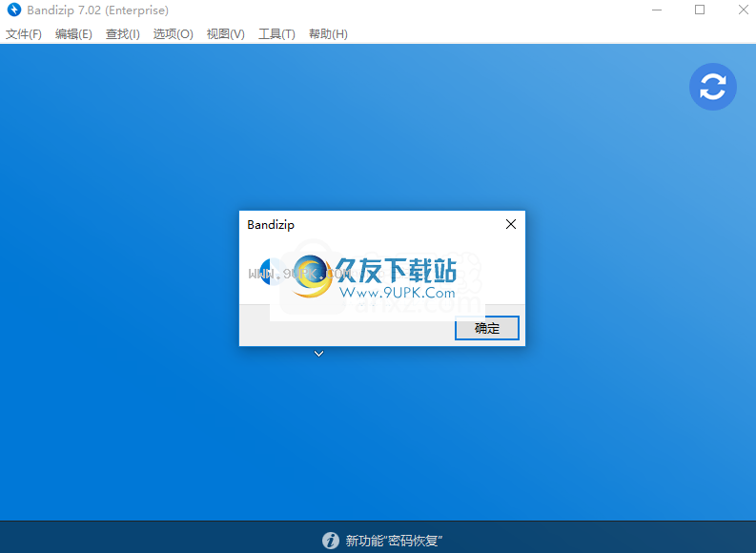Image resolution: width=756 pixels, height=553 pixels.
Task: Click the info icon in bottom bar
Action: click(x=330, y=541)
